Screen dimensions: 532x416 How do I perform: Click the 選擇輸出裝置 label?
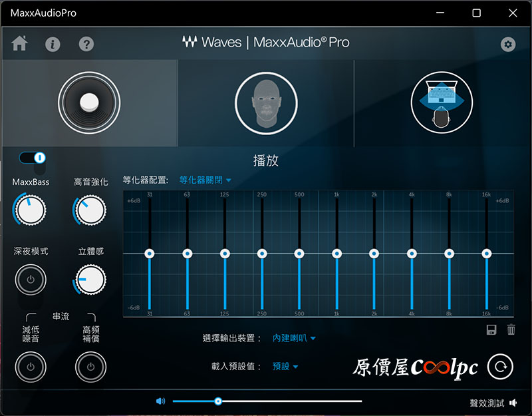(x=232, y=338)
